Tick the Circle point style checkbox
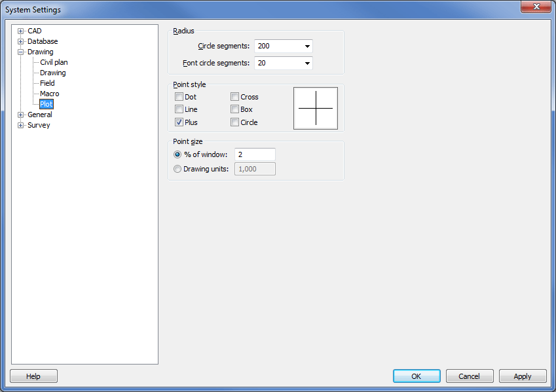The height and width of the screenshot is (392, 556). pyautogui.click(x=234, y=122)
